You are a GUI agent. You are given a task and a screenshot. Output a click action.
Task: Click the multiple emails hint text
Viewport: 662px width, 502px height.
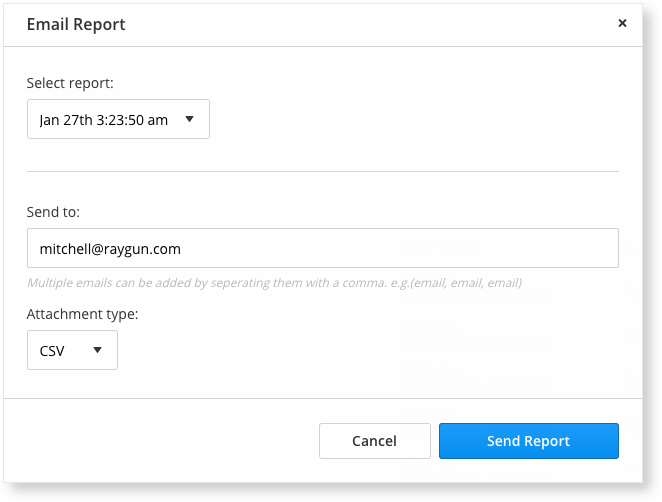click(x=274, y=282)
